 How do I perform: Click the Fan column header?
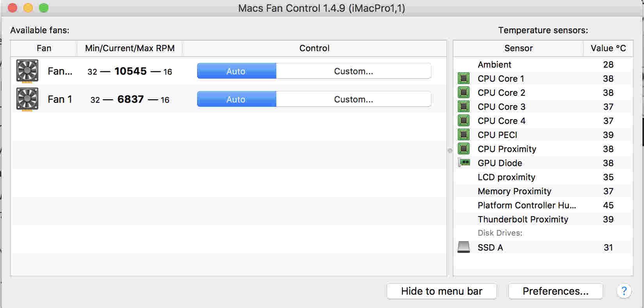(44, 48)
